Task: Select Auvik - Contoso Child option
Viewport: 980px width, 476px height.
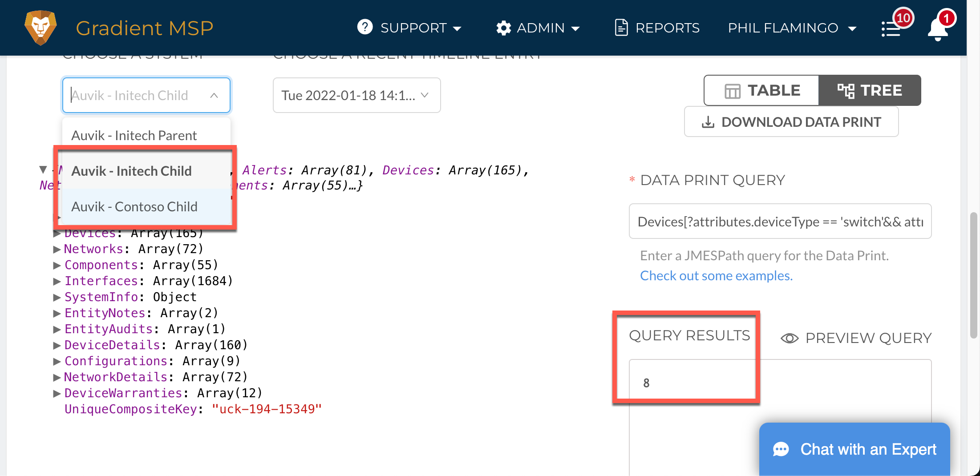Action: tap(146, 206)
